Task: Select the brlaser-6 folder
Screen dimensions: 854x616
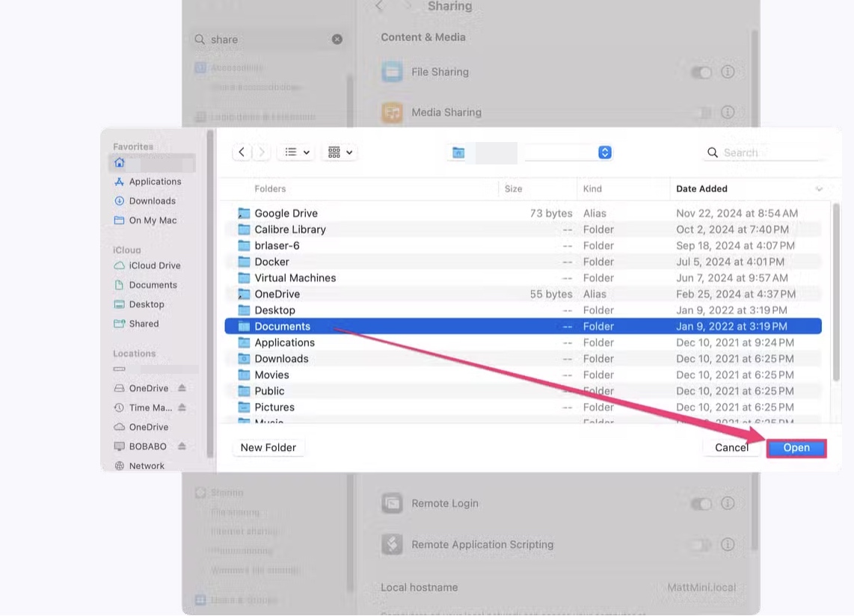Action: click(x=523, y=246)
